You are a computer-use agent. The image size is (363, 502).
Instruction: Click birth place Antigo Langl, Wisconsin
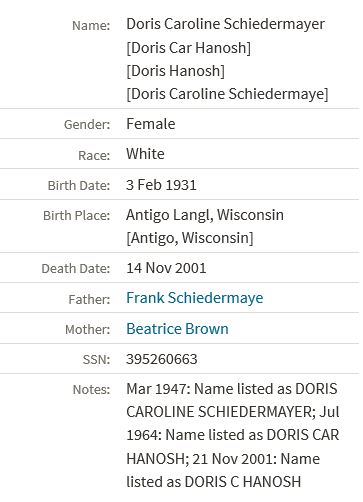coord(205,215)
